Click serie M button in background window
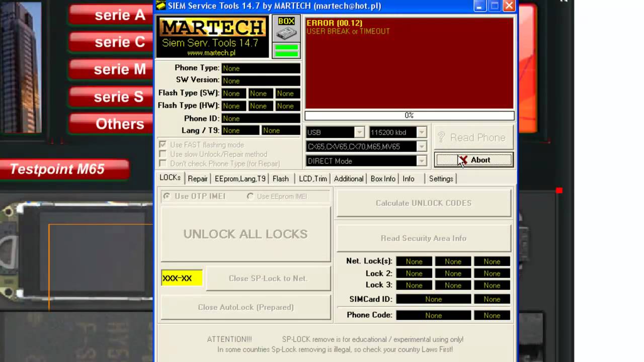644x362 pixels. pyautogui.click(x=111, y=69)
